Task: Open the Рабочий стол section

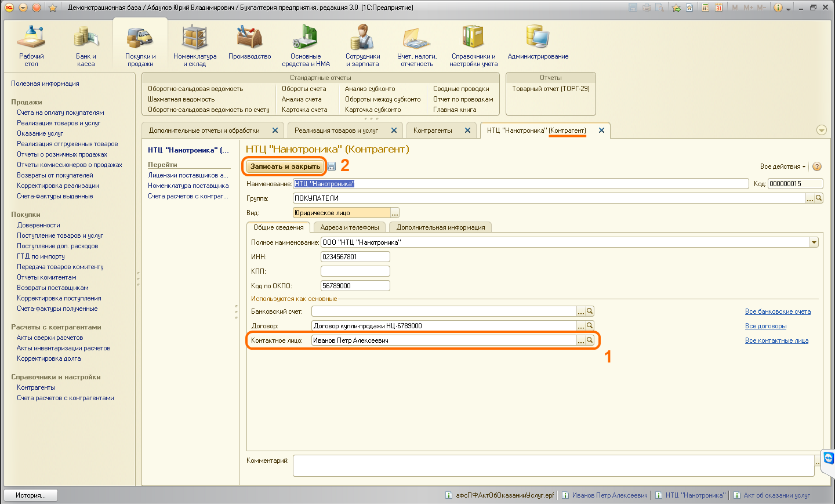Action: [31, 46]
